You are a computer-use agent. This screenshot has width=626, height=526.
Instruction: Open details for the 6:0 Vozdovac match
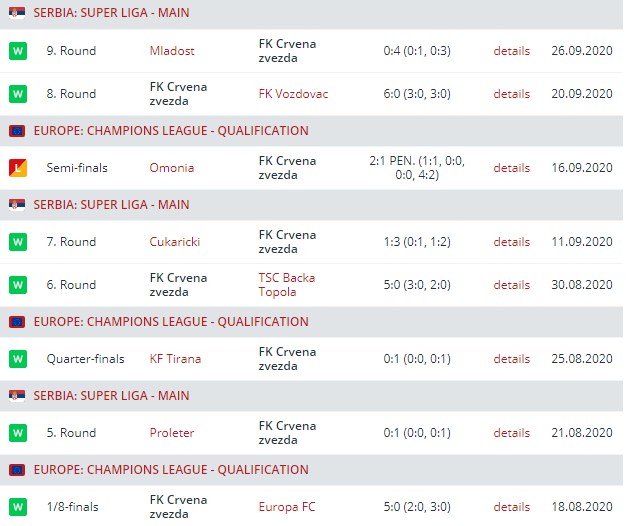point(511,94)
